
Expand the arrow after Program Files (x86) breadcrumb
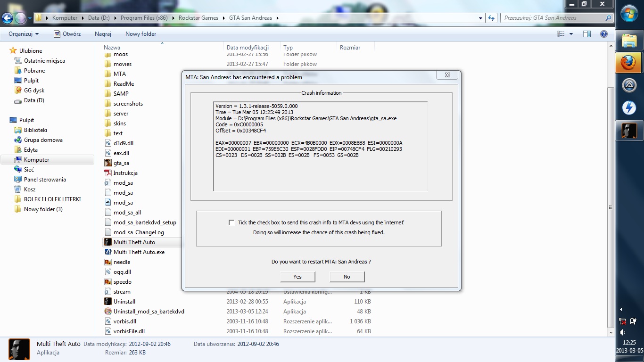click(173, 18)
